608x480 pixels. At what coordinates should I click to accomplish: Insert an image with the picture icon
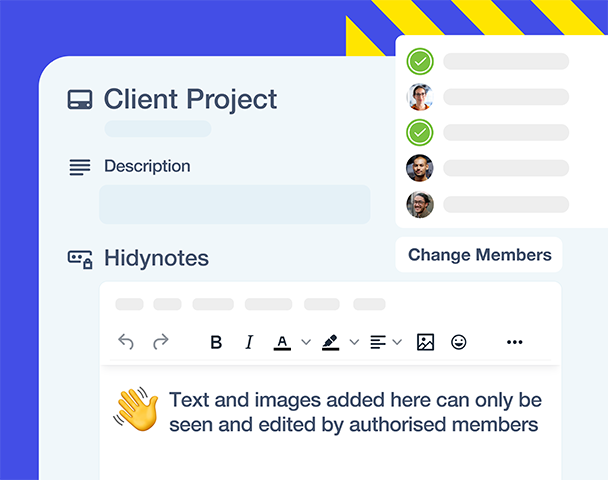[x=425, y=342]
